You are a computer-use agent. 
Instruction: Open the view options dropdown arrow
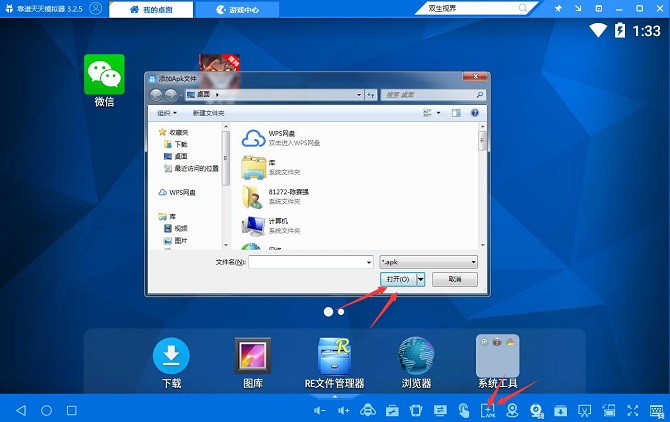(438, 113)
